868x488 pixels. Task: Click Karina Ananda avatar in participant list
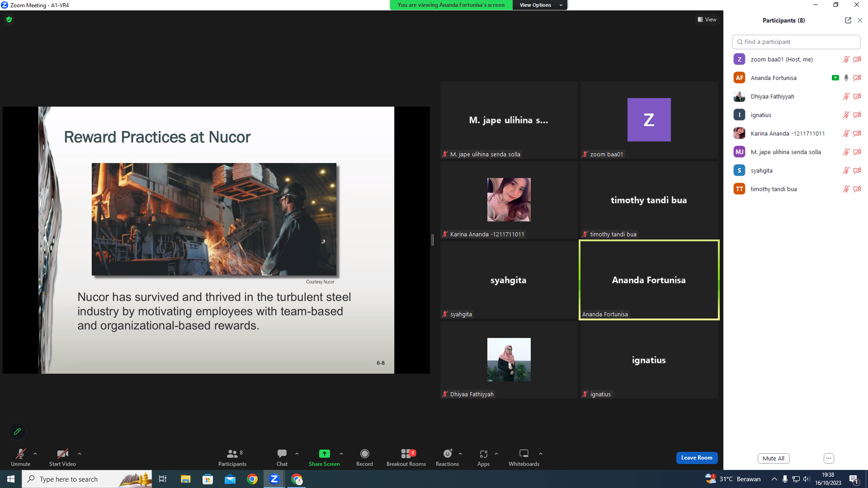740,133
